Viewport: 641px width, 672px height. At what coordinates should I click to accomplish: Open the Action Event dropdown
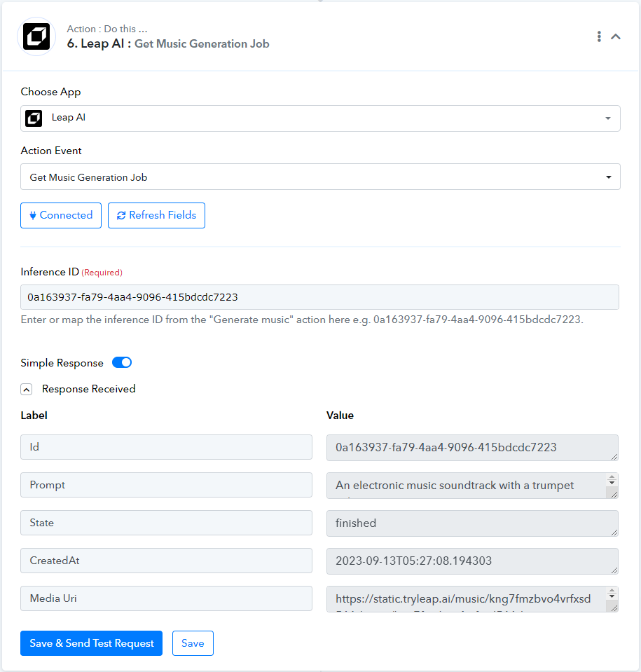[320, 177]
